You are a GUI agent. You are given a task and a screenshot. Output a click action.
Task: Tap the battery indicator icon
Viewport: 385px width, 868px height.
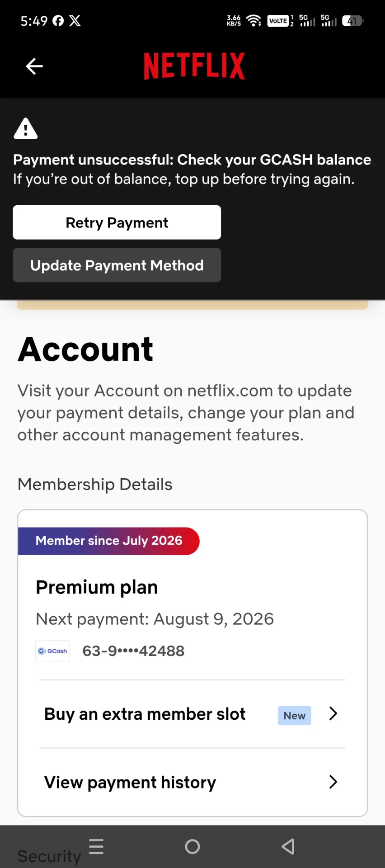pos(353,21)
